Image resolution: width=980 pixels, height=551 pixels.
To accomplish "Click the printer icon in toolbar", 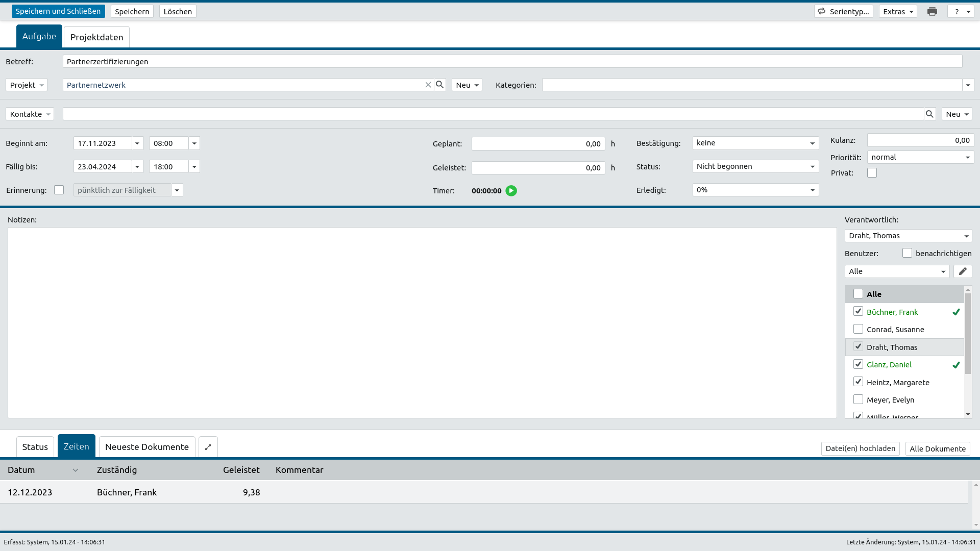I will (932, 11).
